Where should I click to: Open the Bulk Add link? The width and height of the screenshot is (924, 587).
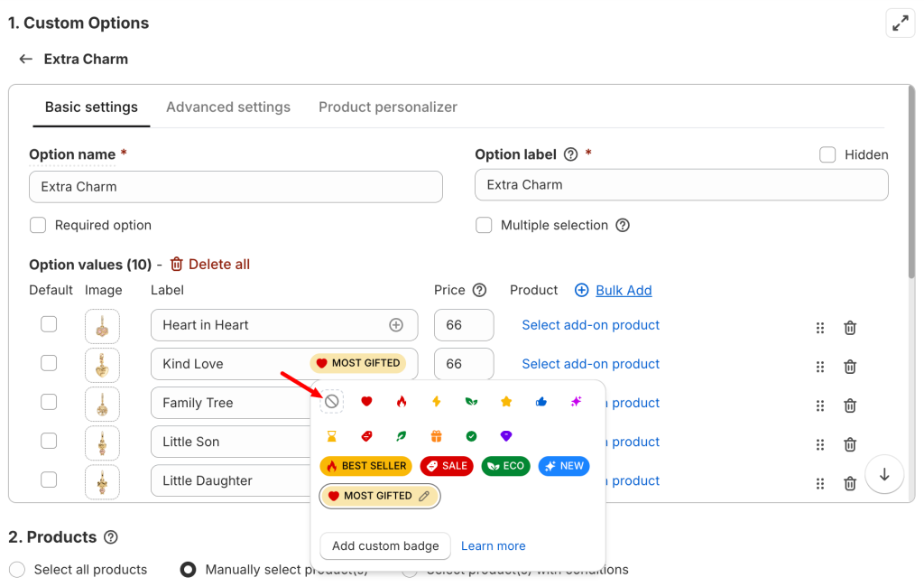click(623, 290)
